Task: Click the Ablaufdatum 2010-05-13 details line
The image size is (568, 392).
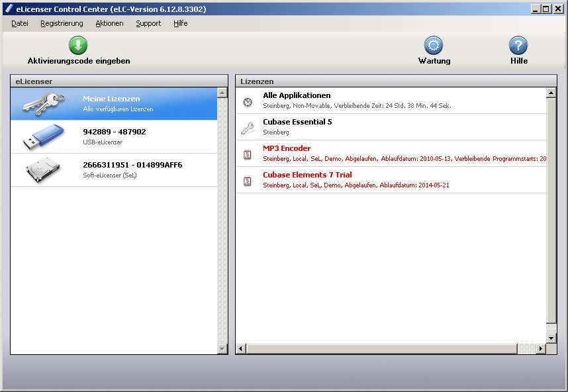Action: (404, 159)
